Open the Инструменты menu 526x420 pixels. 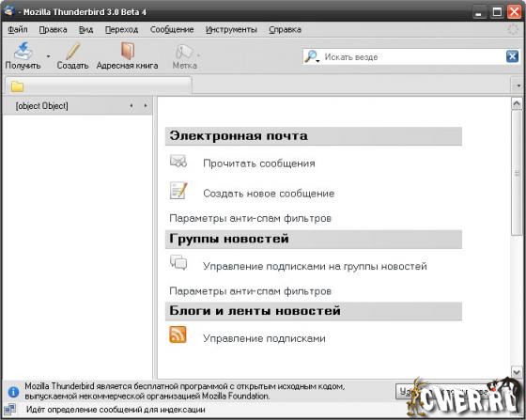click(231, 29)
